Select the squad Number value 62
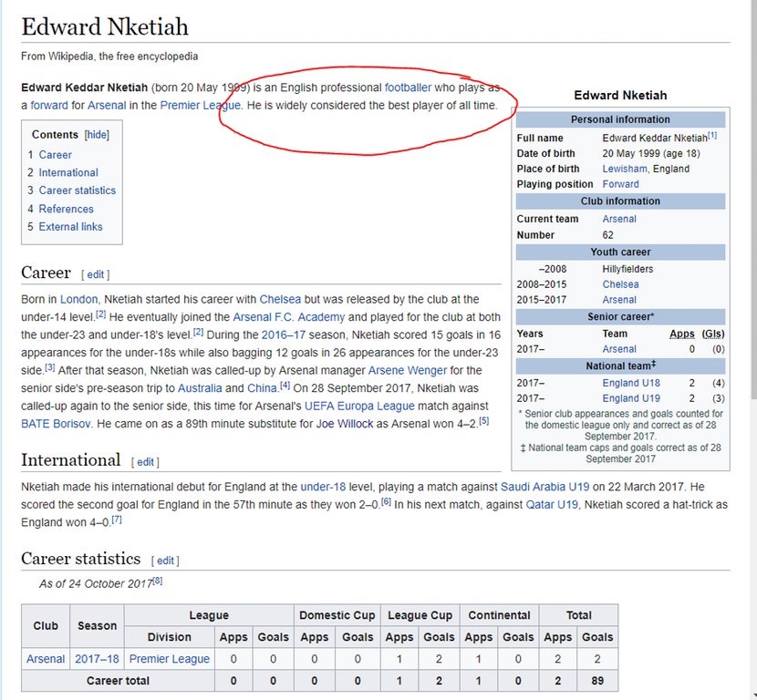The height and width of the screenshot is (700, 757). [x=607, y=235]
